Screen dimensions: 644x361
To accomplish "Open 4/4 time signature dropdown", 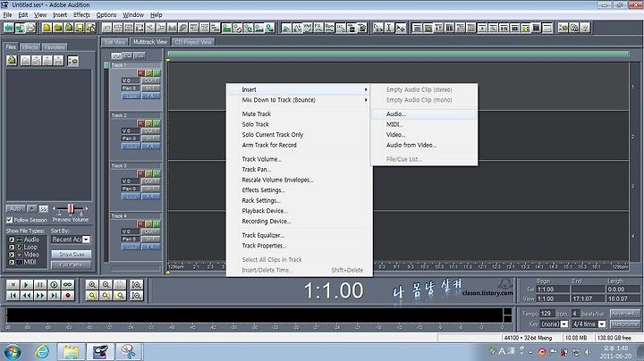I will [602, 324].
